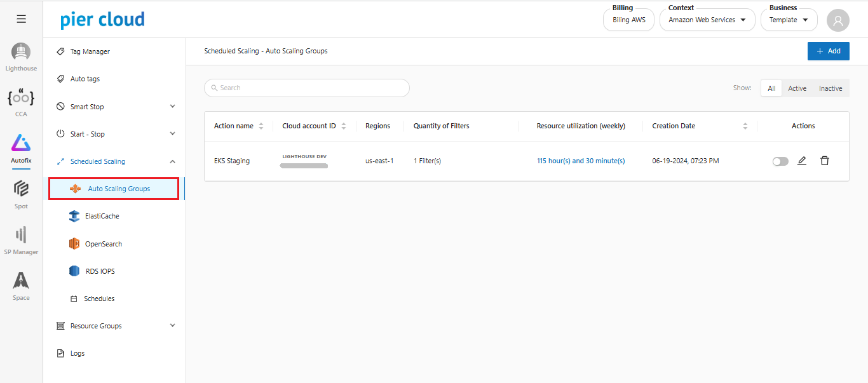Viewport: 868px width, 383px height.
Task: Show only Inactive scaling actions
Action: point(830,88)
